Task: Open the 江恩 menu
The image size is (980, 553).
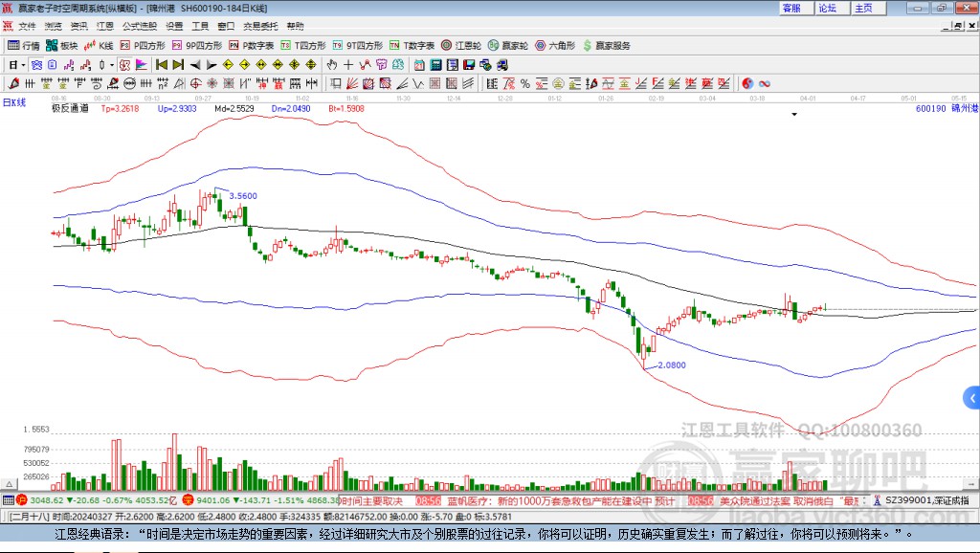Action: coord(105,26)
